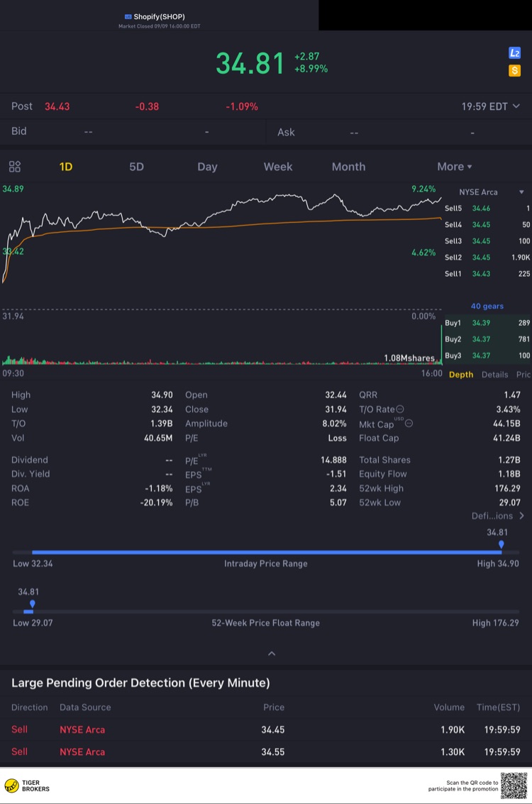Tap Large Pending Order Detection heading
The image size is (532, 804).
[140, 683]
